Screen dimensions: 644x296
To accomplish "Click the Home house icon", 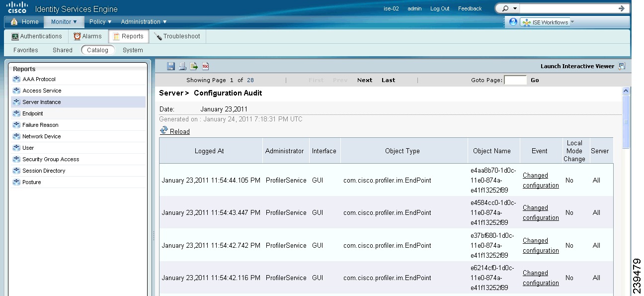I will coord(14,22).
